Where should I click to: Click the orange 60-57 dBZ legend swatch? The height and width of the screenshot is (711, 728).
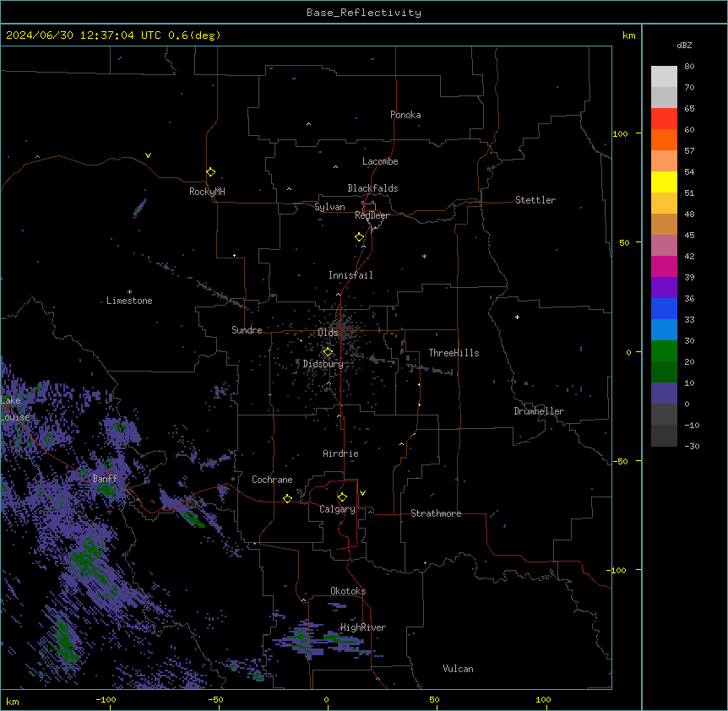point(664,139)
